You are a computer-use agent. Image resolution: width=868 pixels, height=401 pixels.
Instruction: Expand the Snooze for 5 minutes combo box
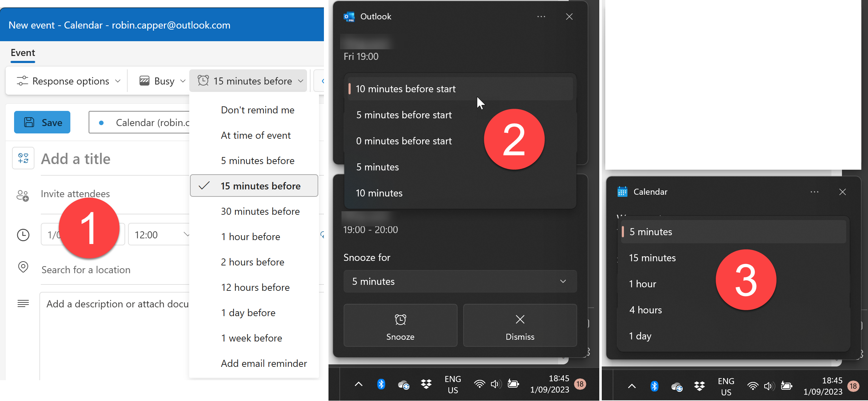[460, 281]
